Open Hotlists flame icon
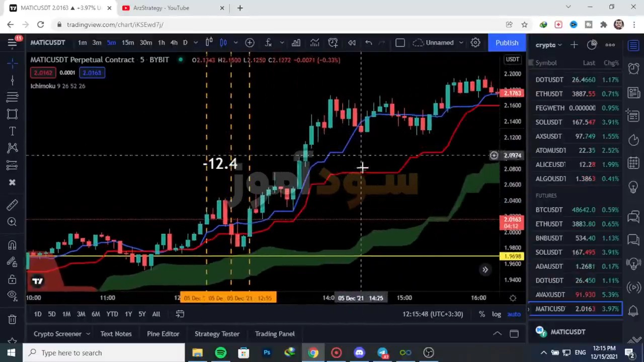 click(x=633, y=139)
